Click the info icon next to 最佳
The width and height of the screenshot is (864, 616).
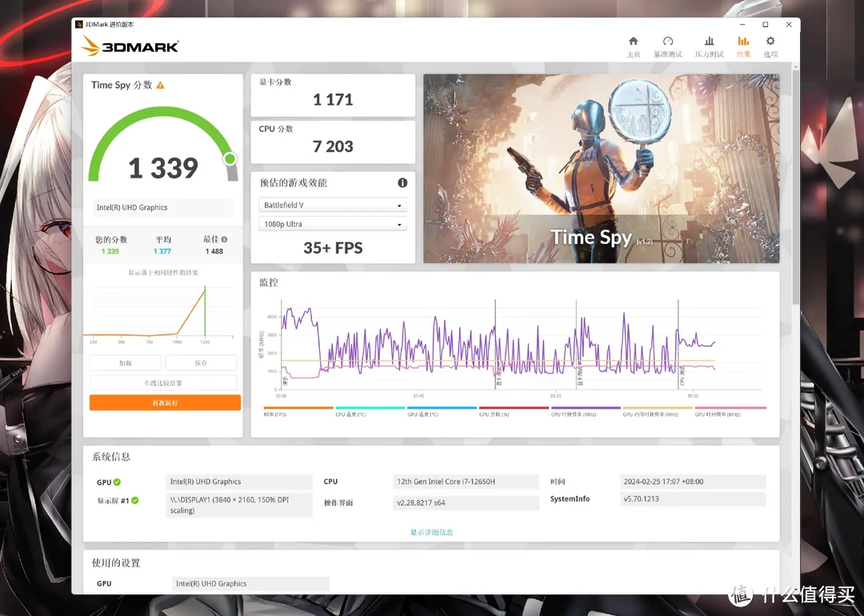pyautogui.click(x=224, y=240)
